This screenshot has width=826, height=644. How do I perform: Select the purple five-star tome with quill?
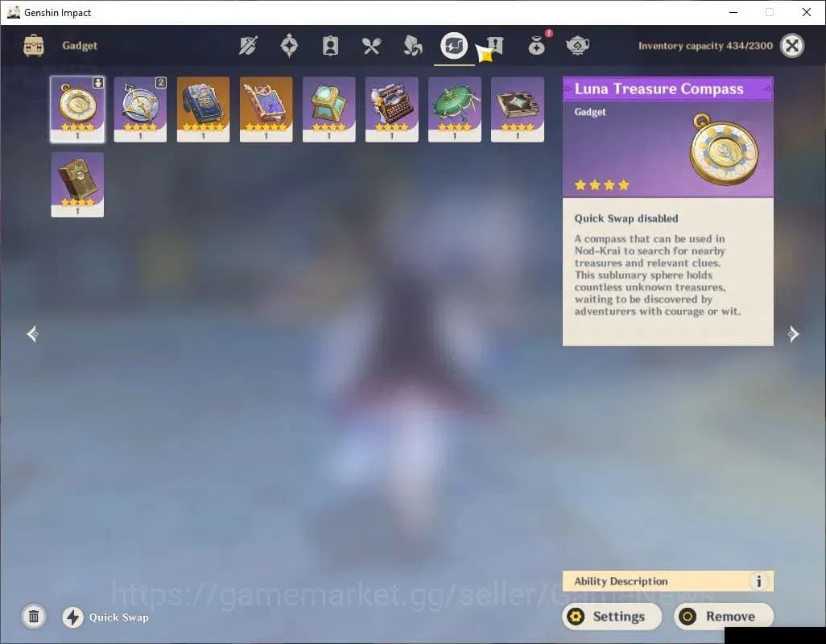pyautogui.click(x=266, y=109)
